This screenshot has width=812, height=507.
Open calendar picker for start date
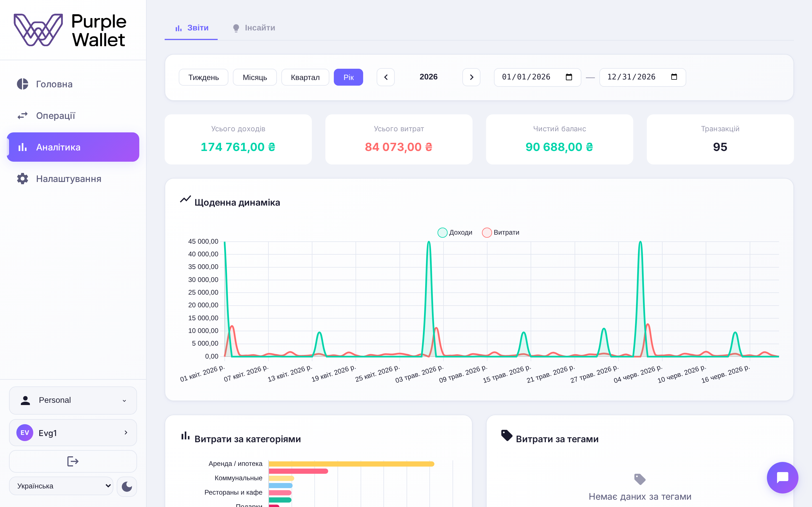(569, 77)
